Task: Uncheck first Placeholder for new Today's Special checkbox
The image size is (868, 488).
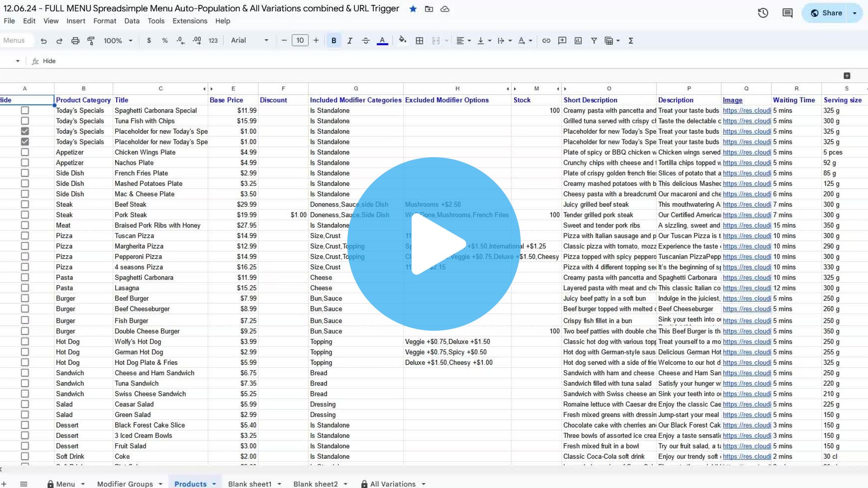Action: click(x=25, y=131)
